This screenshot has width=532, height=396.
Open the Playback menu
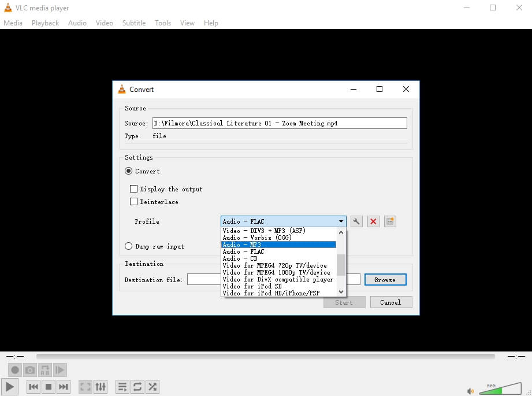click(x=45, y=23)
